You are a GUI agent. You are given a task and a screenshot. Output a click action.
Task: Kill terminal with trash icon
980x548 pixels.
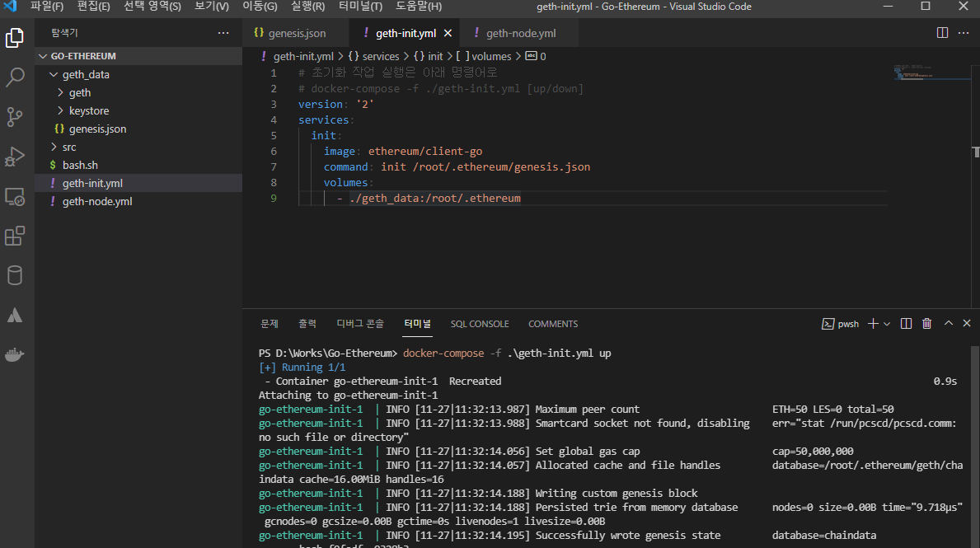[927, 324]
